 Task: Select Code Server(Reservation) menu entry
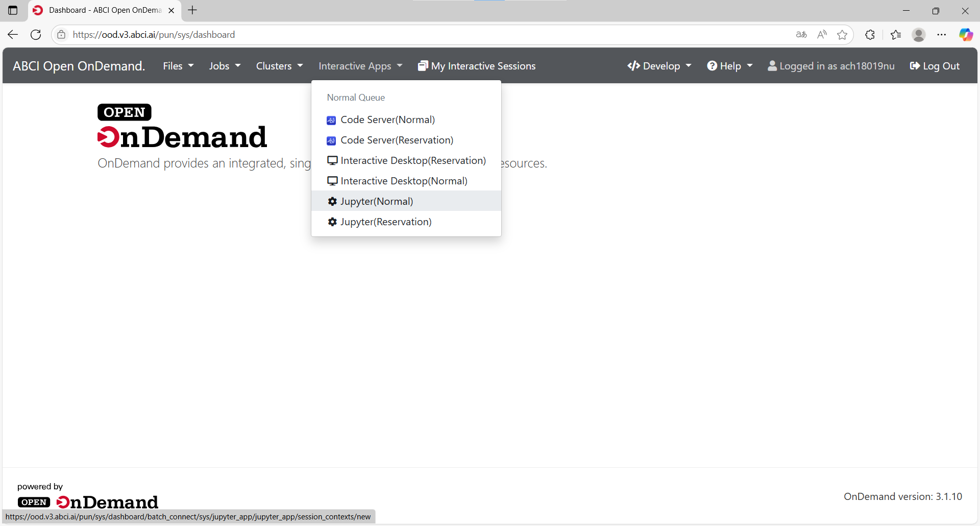point(406,140)
